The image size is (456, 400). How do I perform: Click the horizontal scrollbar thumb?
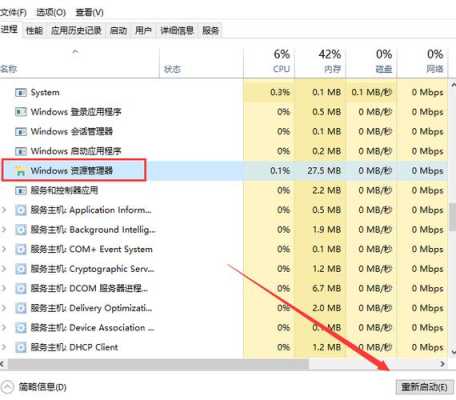click(159, 364)
